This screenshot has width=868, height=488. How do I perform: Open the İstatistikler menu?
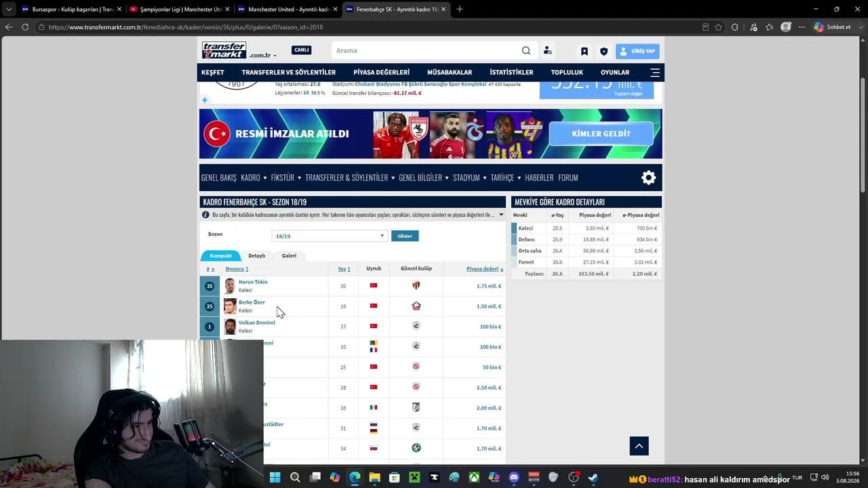pos(511,73)
